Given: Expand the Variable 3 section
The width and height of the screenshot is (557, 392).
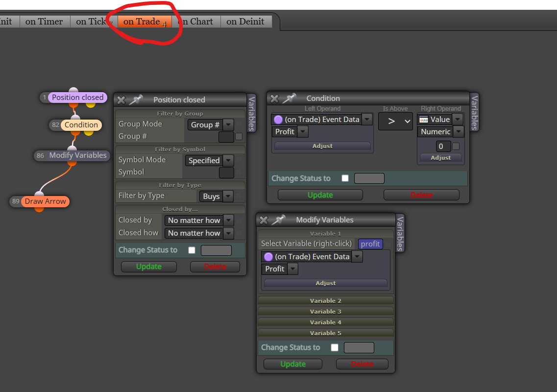Looking at the screenshot, I should pyautogui.click(x=326, y=311).
